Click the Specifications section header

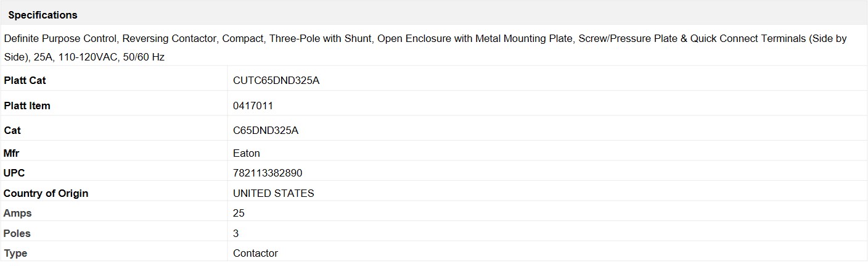tap(43, 15)
